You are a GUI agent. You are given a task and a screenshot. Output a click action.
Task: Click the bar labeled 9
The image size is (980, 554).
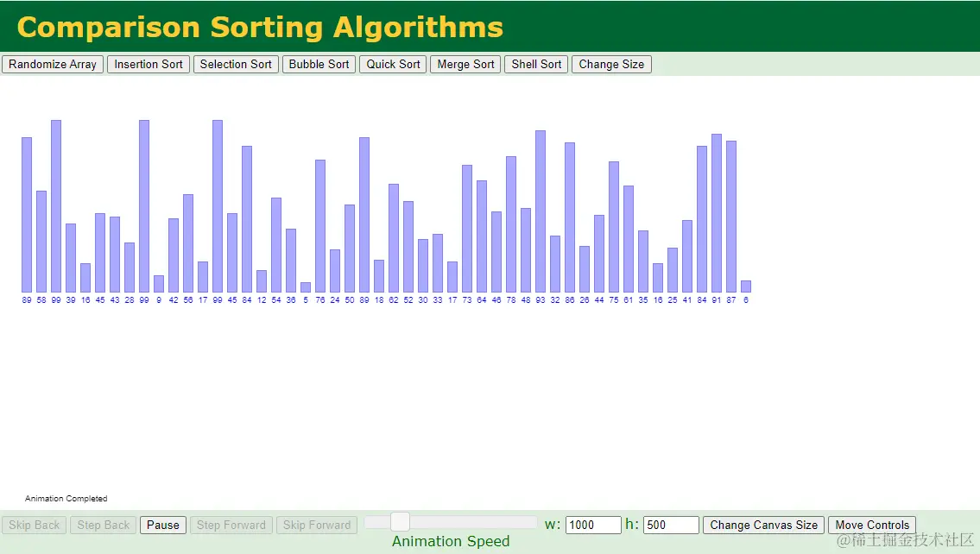(159, 284)
